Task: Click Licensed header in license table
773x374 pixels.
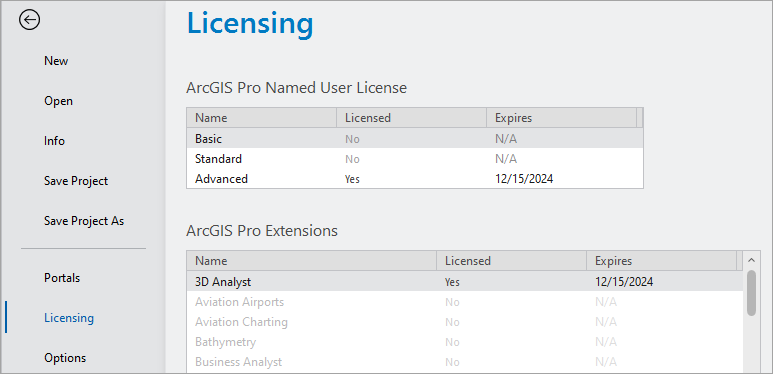Action: coord(411,118)
